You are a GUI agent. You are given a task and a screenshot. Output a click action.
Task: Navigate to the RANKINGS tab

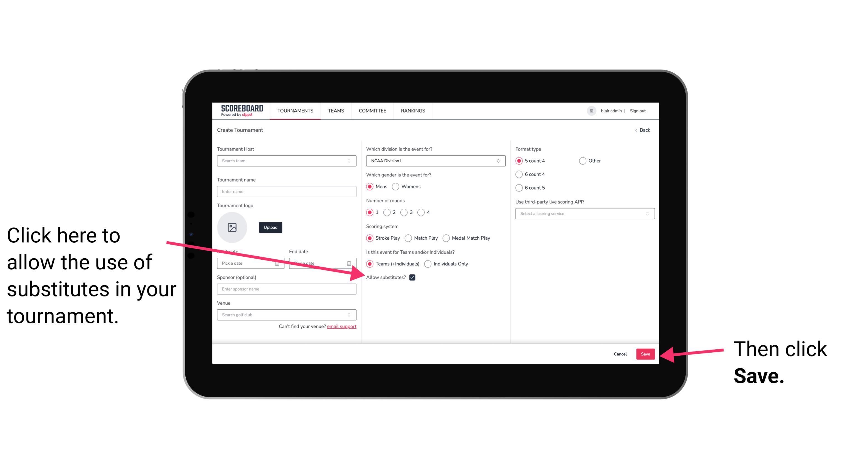pos(414,110)
